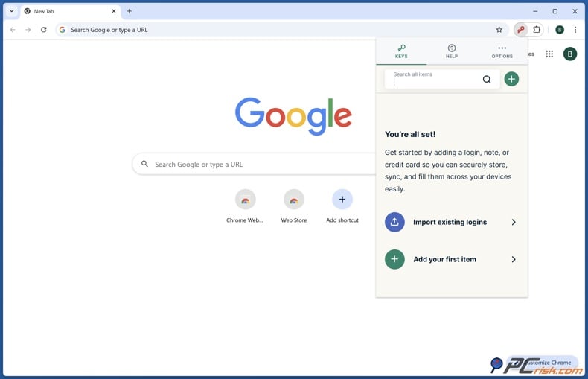Select Add your first item
Screen dimensions: 588x379
(x=452, y=259)
